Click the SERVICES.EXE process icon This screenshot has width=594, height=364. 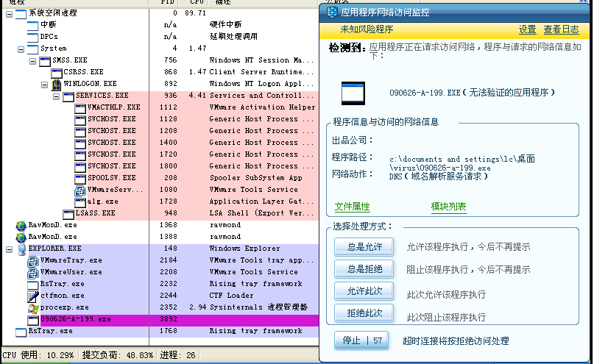click(x=68, y=96)
